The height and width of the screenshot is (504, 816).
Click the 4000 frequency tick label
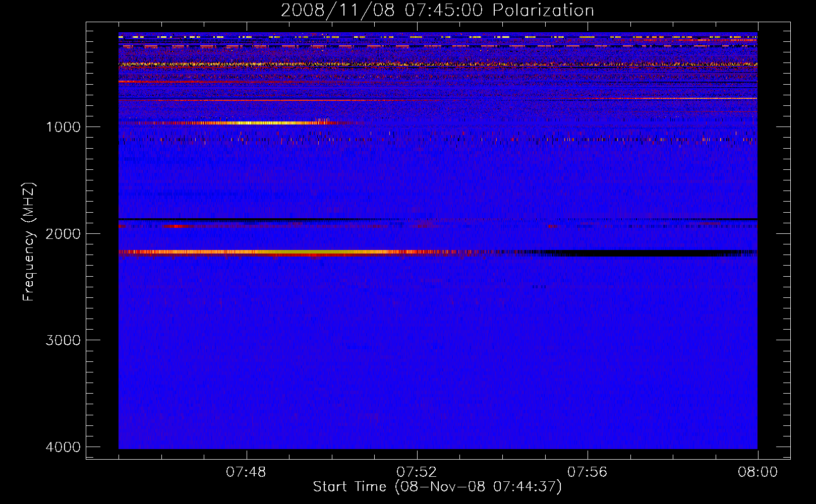coord(63,447)
